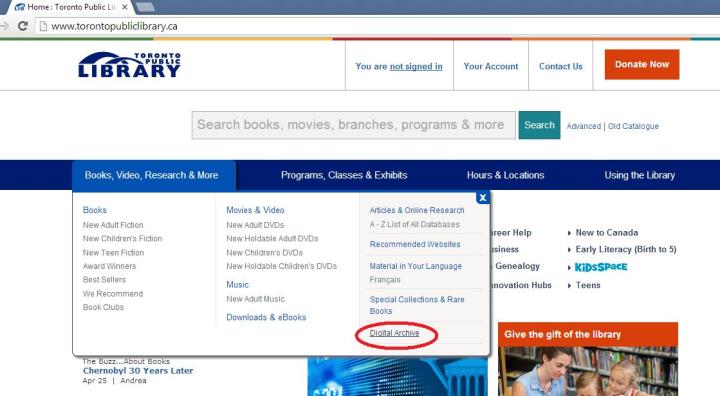Click the teal Search button

[x=540, y=125]
